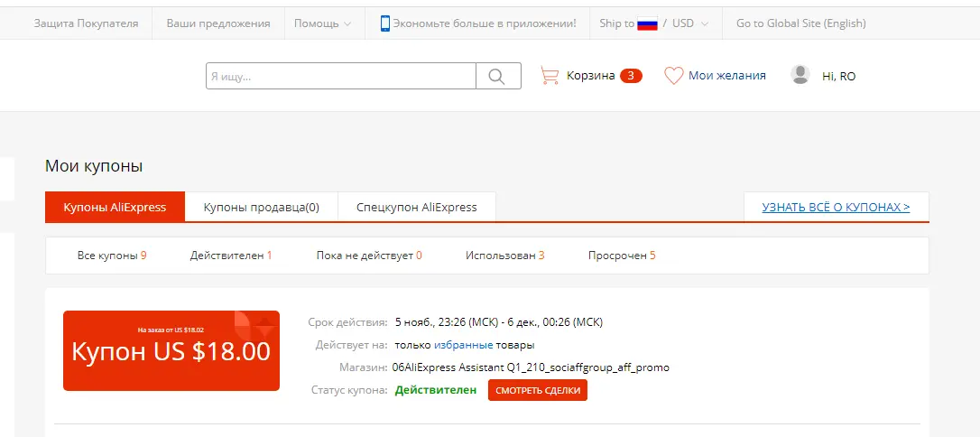980x437 pixels.
Task: Click the Hi, RO account greeting
Action: pyautogui.click(x=838, y=76)
